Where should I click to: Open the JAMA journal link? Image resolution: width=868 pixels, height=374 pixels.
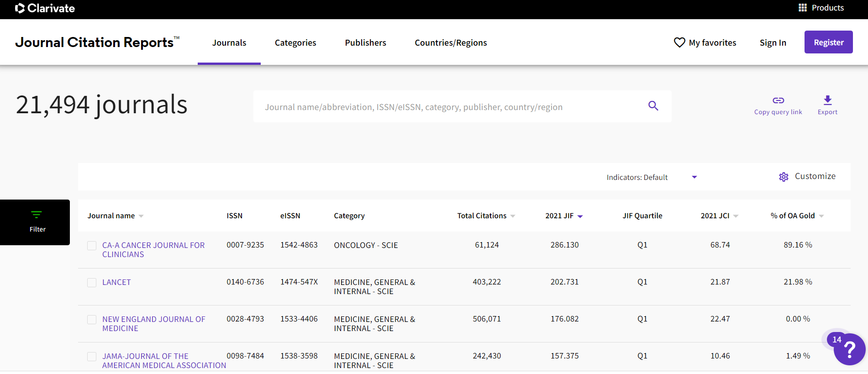(164, 361)
